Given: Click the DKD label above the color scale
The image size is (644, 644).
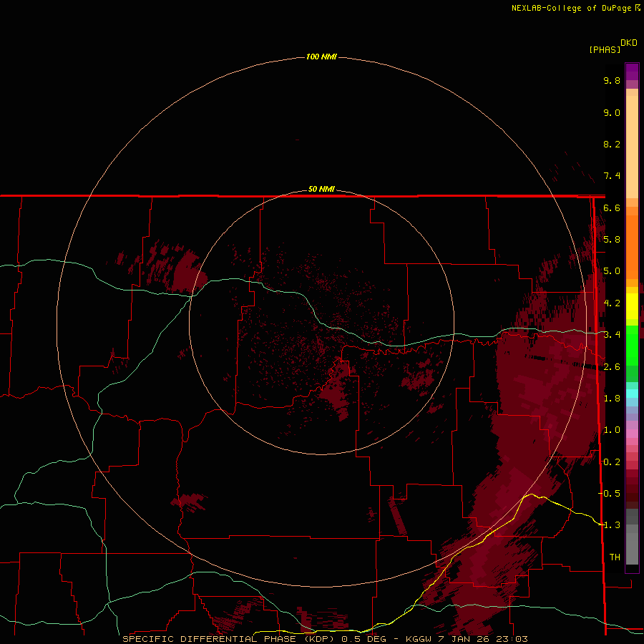Looking at the screenshot, I should tap(629, 43).
